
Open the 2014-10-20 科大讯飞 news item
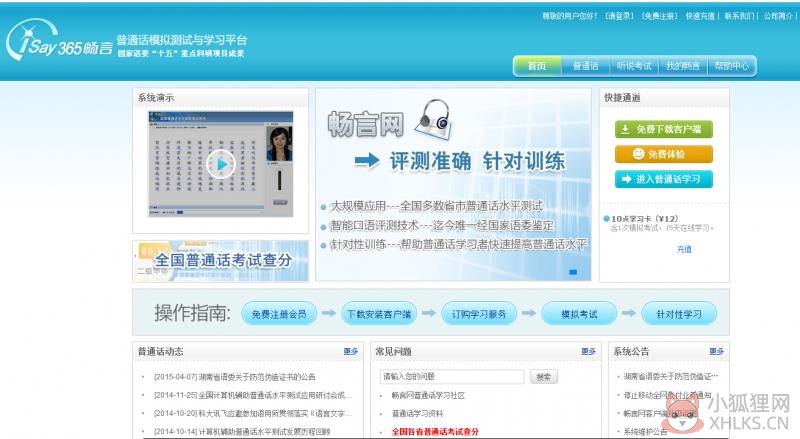click(253, 413)
